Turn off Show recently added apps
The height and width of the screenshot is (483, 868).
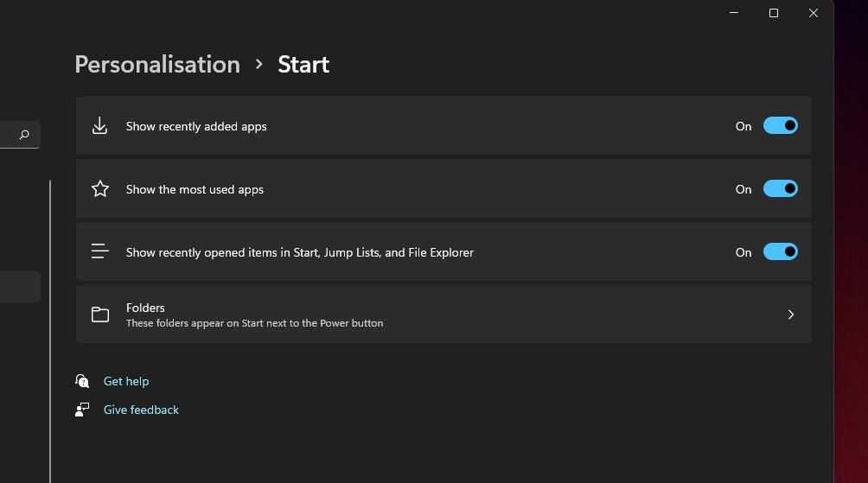pyautogui.click(x=780, y=126)
